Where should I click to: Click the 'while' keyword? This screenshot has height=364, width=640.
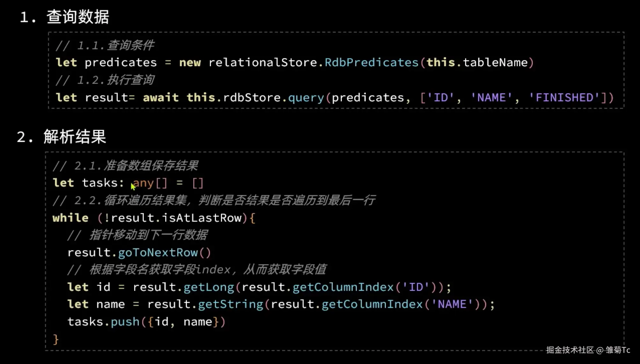coord(70,218)
